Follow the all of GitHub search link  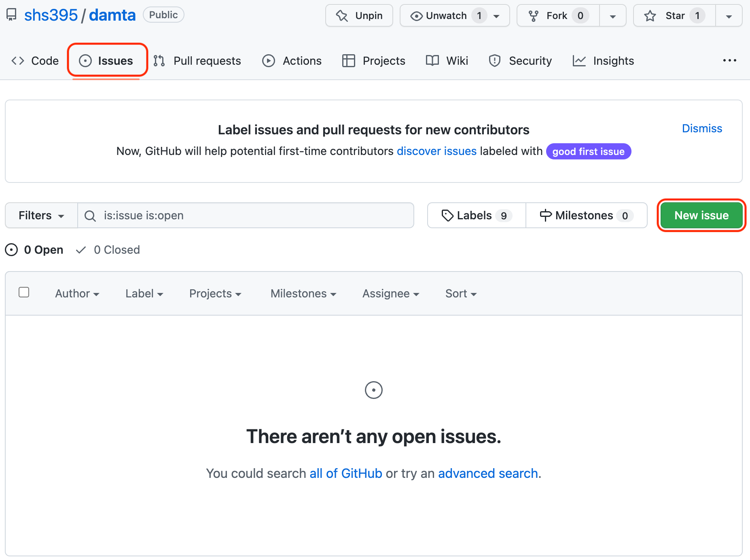[x=346, y=473]
